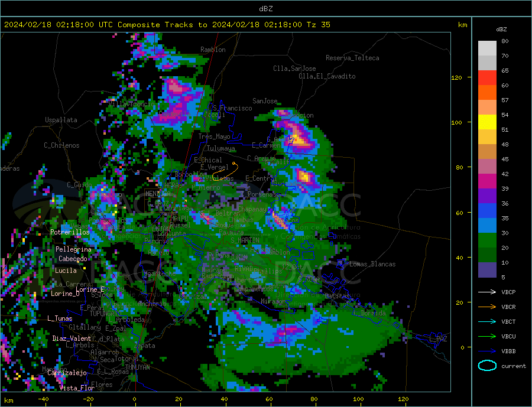Click the S_Francisco place label
This screenshot has width=532, height=407.
tap(232, 108)
